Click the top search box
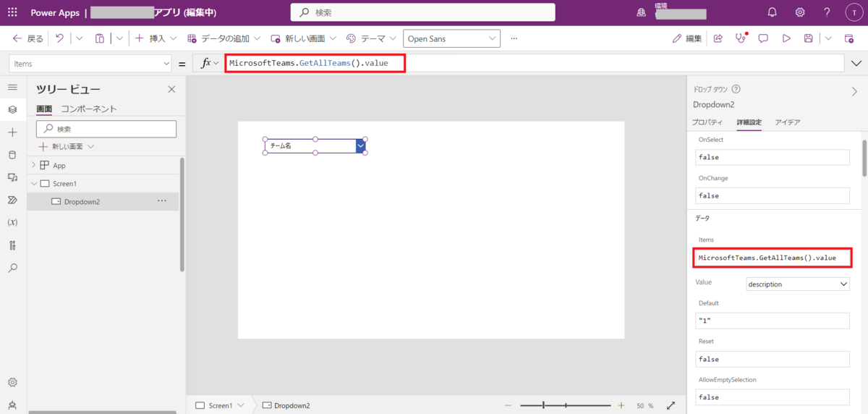This screenshot has height=414, width=868. 423,12
